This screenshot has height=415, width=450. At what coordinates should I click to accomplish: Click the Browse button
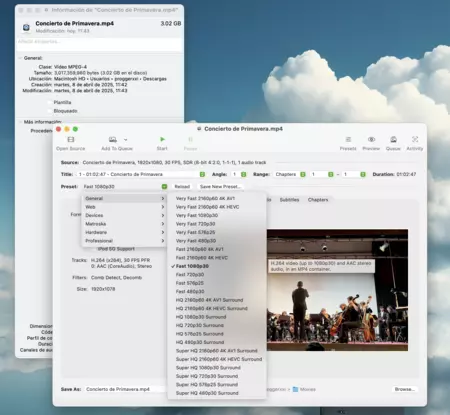[x=405, y=389]
